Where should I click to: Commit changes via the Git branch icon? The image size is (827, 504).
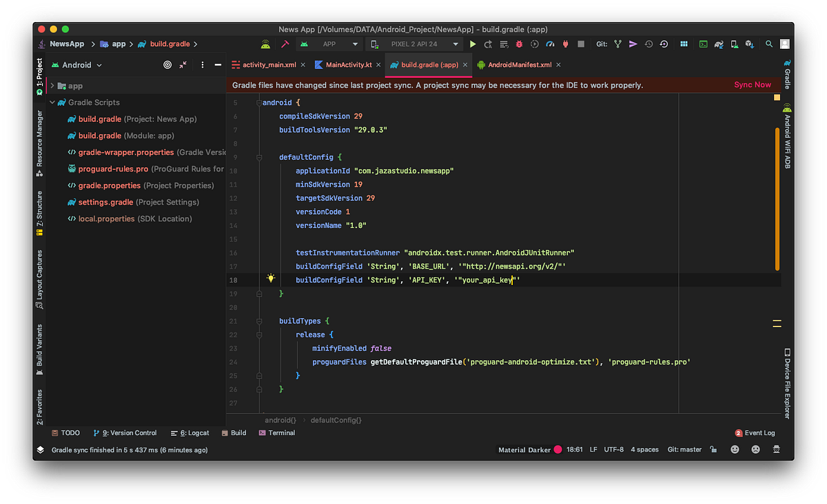click(x=617, y=43)
